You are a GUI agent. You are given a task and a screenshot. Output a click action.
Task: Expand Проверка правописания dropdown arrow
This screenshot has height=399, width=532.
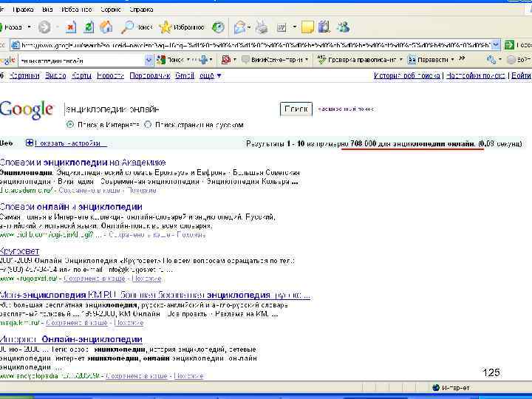click(x=400, y=60)
